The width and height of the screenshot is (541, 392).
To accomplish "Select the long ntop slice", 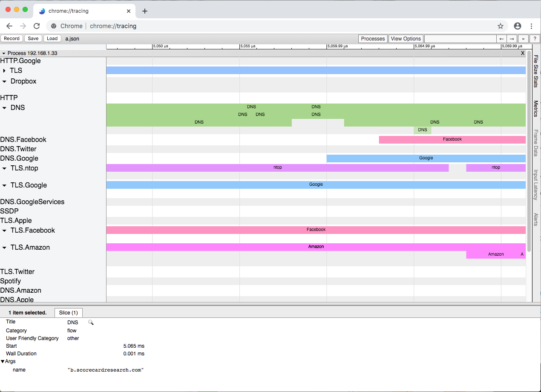I will [x=277, y=168].
